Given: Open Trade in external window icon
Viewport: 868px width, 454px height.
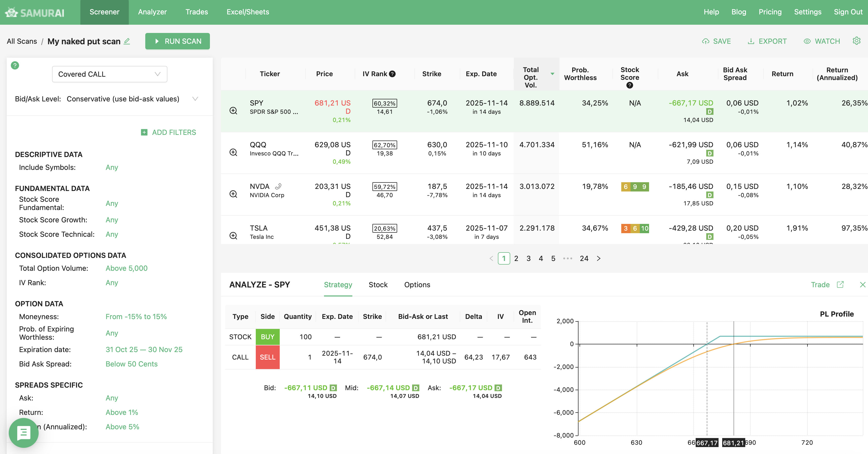Looking at the screenshot, I should tap(840, 285).
